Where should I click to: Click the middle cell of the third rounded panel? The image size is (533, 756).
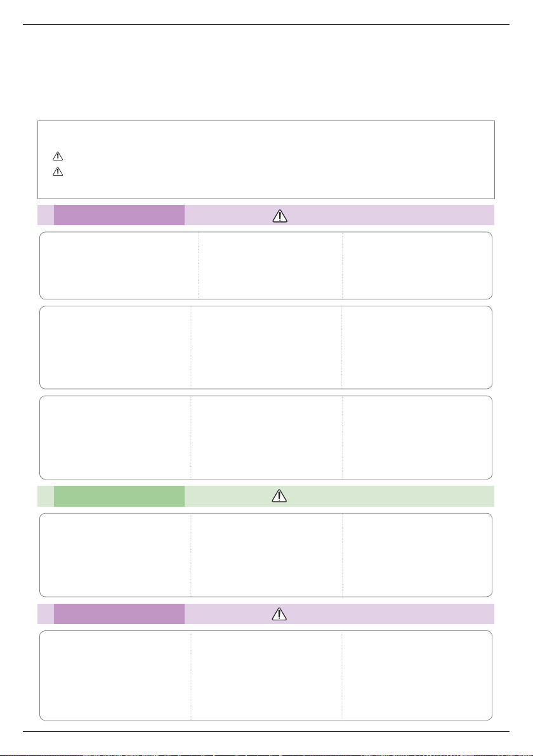coord(266,438)
